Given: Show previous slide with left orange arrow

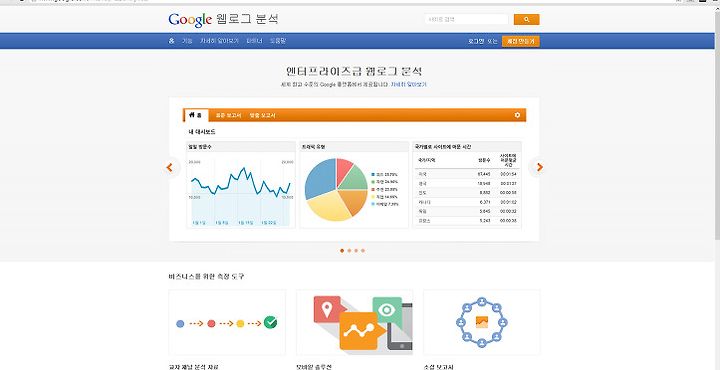Looking at the screenshot, I should (x=170, y=168).
